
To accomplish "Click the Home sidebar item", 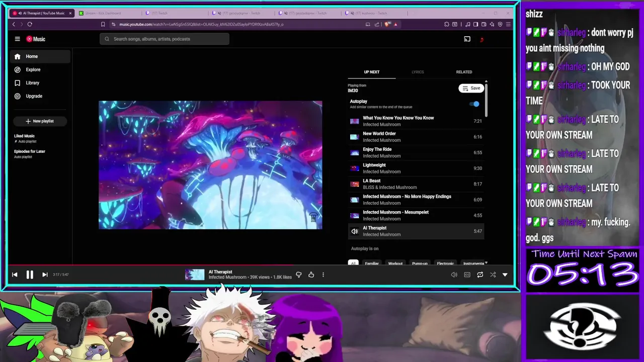I will click(x=40, y=56).
